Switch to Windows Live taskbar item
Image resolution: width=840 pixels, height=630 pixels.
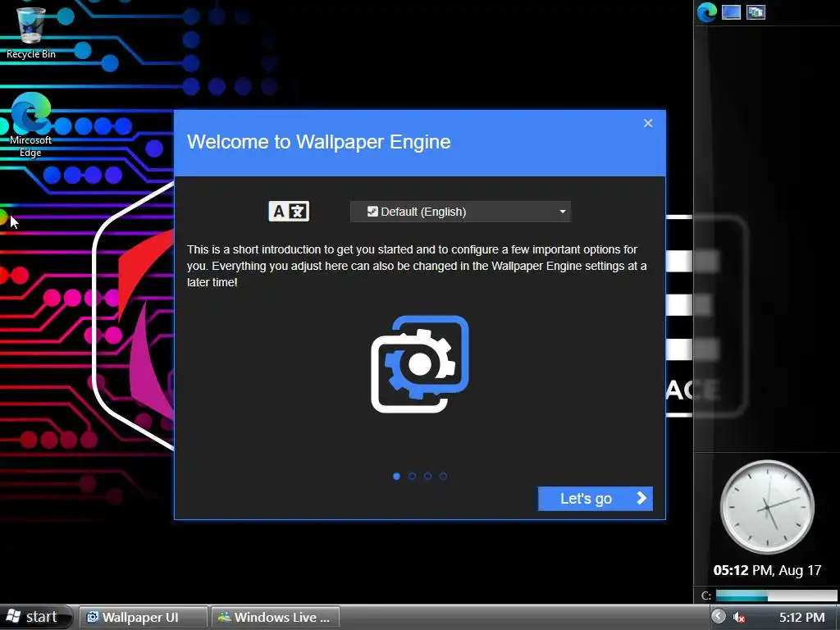tap(276, 618)
